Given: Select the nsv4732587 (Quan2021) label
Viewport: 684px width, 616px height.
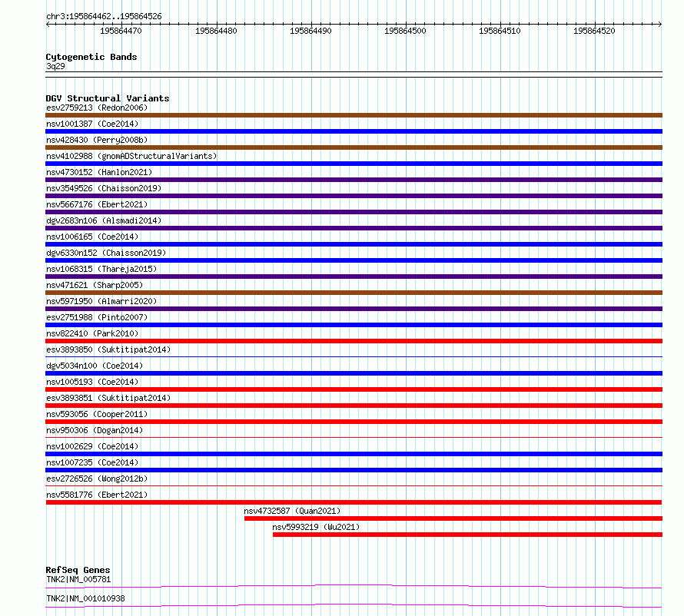Looking at the screenshot, I should pyautogui.click(x=292, y=511).
